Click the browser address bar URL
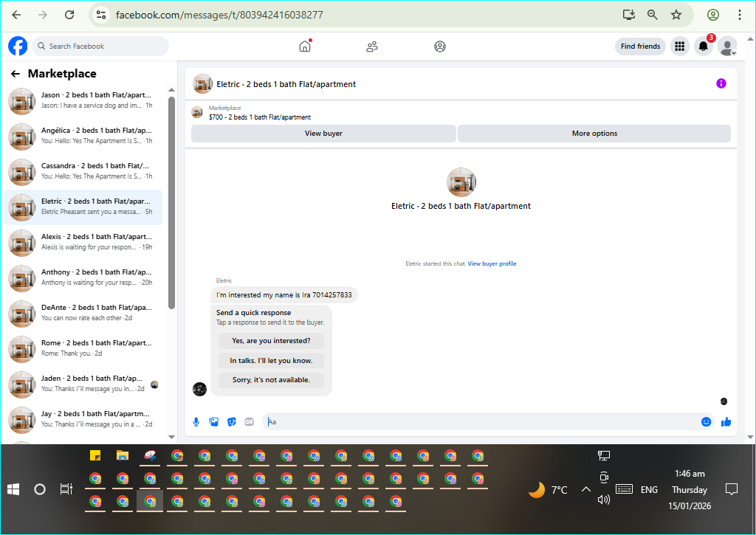 click(x=219, y=15)
